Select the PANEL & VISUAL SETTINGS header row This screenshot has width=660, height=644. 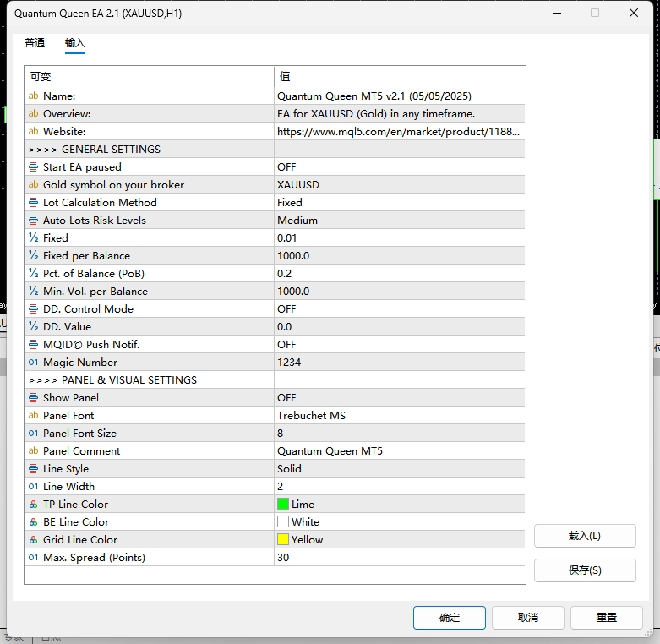(275, 380)
